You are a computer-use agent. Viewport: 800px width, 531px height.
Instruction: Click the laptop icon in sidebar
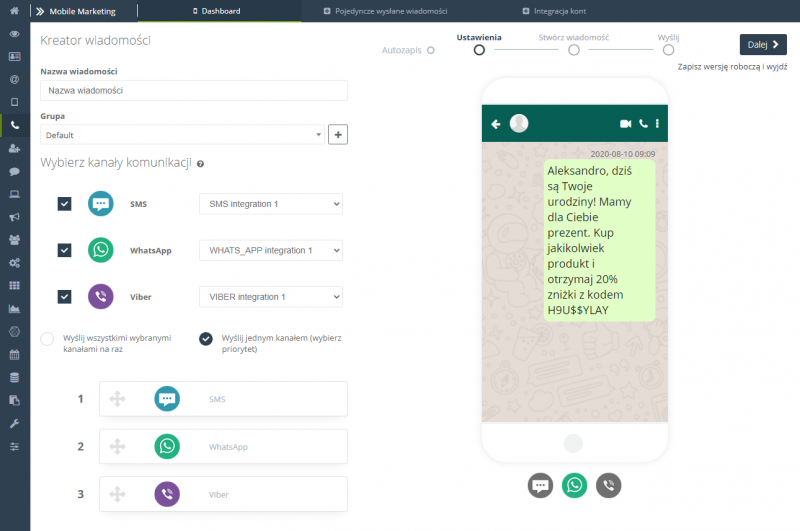pyautogui.click(x=14, y=194)
